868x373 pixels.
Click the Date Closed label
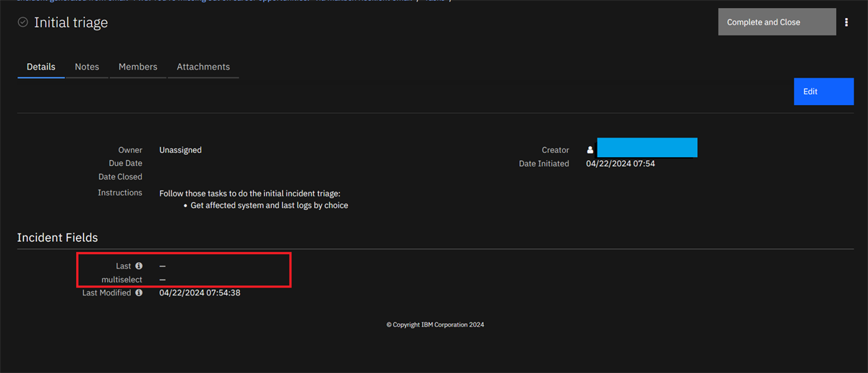[x=121, y=177]
